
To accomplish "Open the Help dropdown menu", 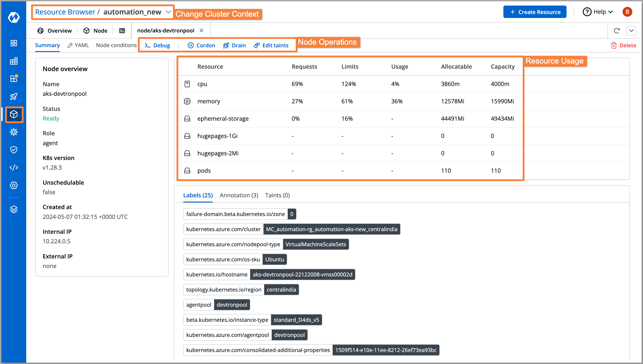I will pyautogui.click(x=598, y=12).
